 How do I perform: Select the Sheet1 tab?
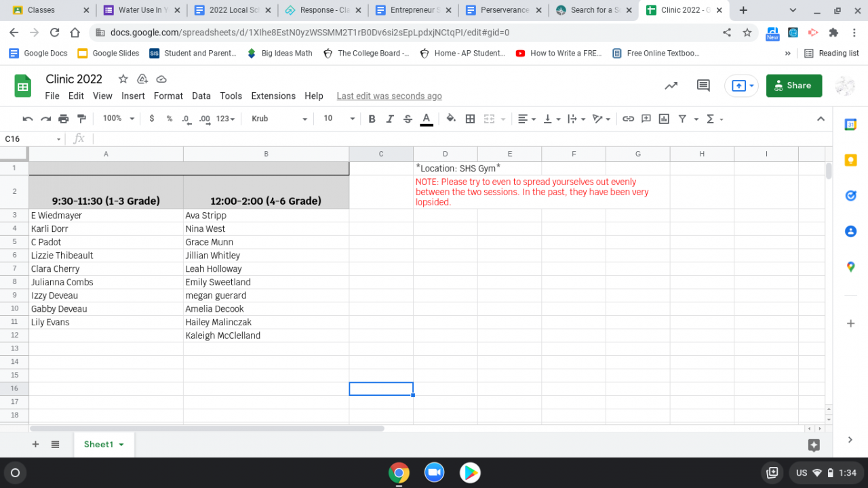(104, 445)
